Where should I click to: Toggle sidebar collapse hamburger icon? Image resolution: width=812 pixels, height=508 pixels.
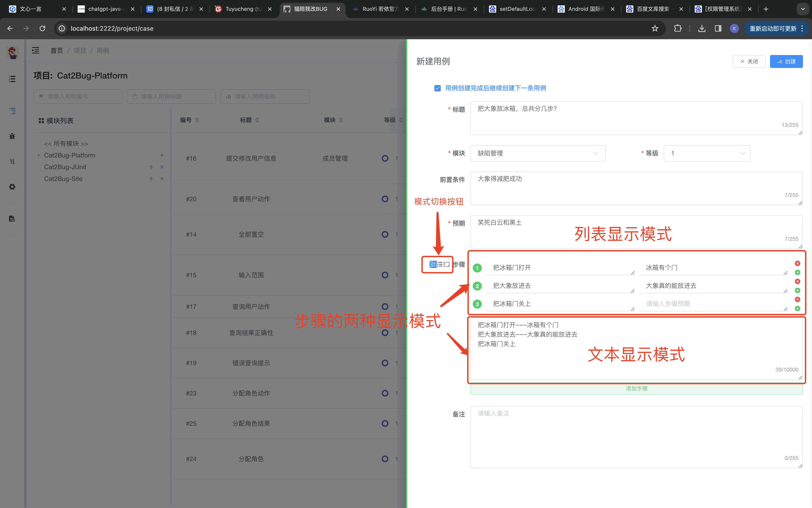36,50
